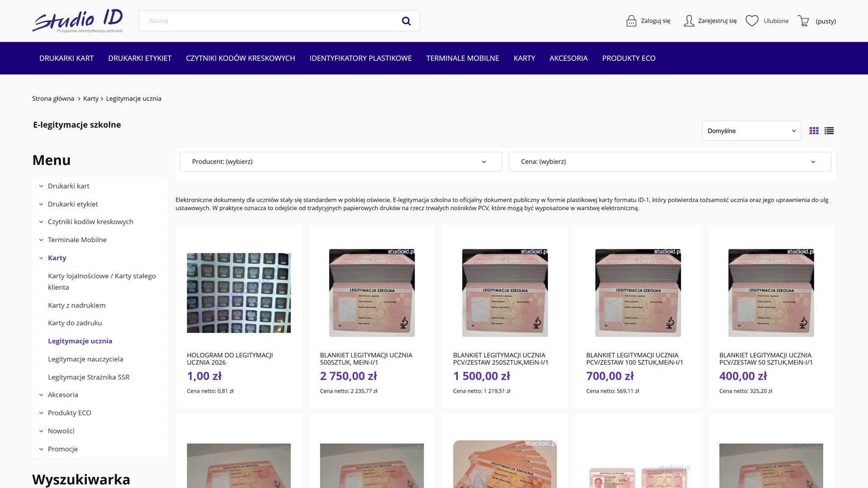Open the Cena filter dropdown
This screenshot has height=488, width=868.
[x=670, y=162]
